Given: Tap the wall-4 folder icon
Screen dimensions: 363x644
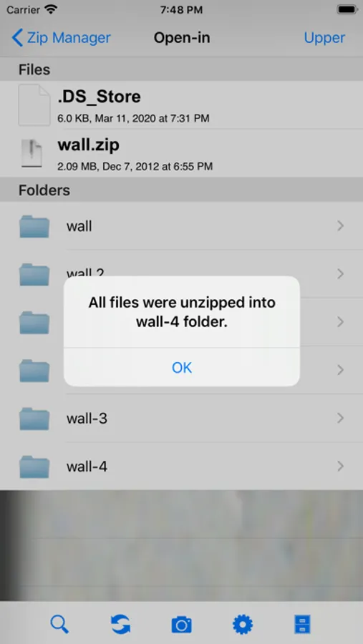Looking at the screenshot, I should [34, 467].
